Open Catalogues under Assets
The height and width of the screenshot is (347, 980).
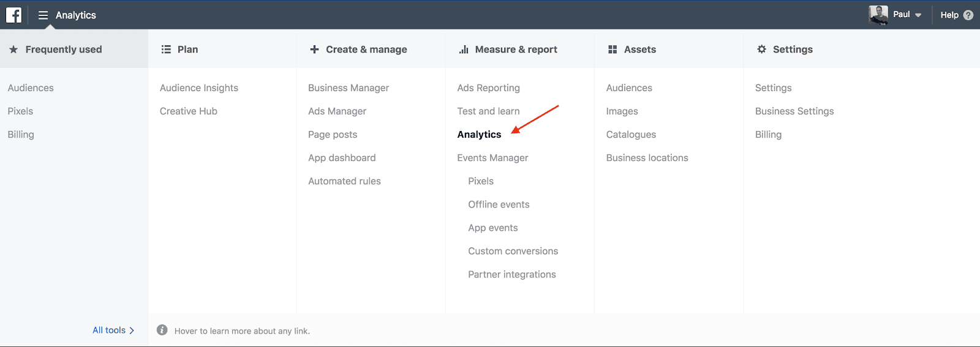pos(631,135)
